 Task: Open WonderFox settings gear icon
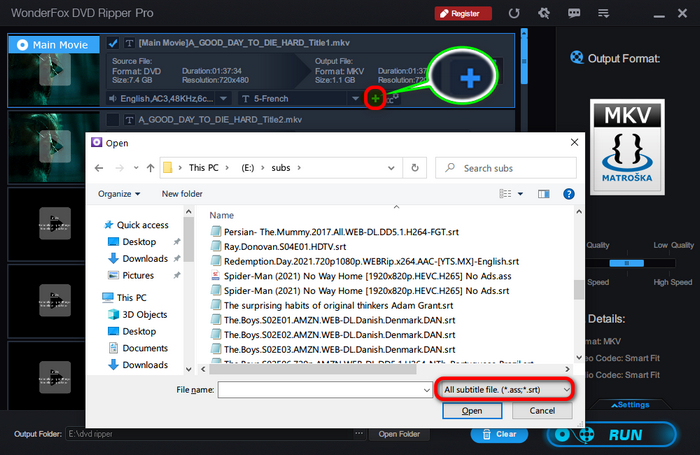(x=544, y=13)
